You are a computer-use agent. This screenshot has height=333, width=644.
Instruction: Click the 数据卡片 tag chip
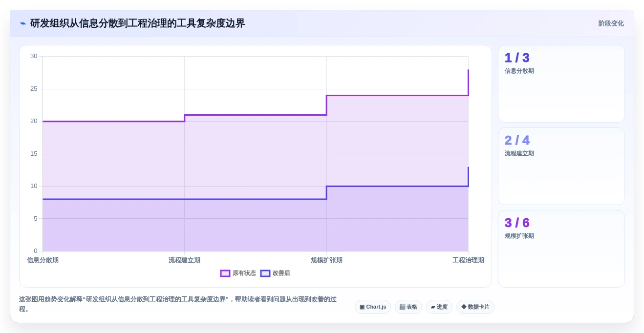(475, 307)
